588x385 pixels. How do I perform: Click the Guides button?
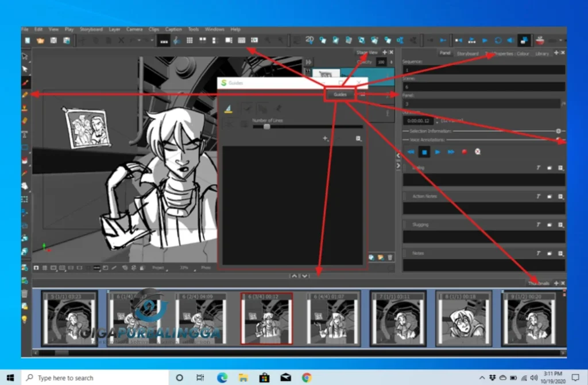[x=339, y=94]
